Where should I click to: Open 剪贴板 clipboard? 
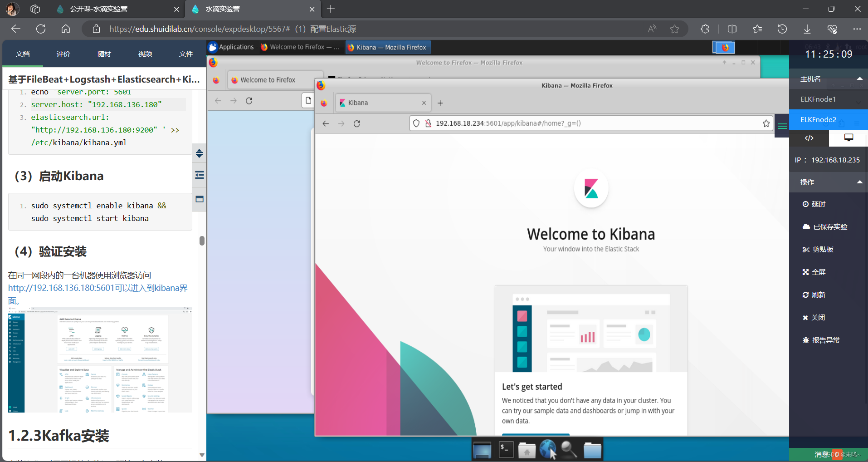[818, 250]
